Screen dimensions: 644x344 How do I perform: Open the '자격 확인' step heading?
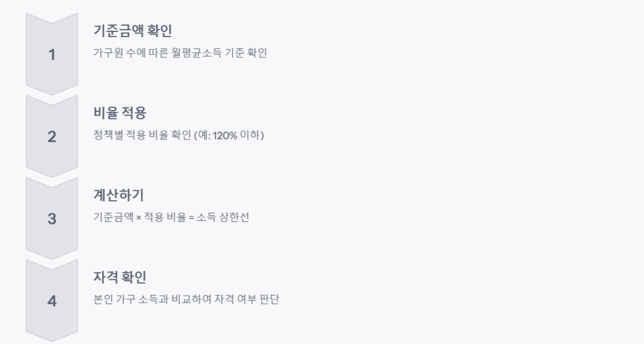pos(119,277)
